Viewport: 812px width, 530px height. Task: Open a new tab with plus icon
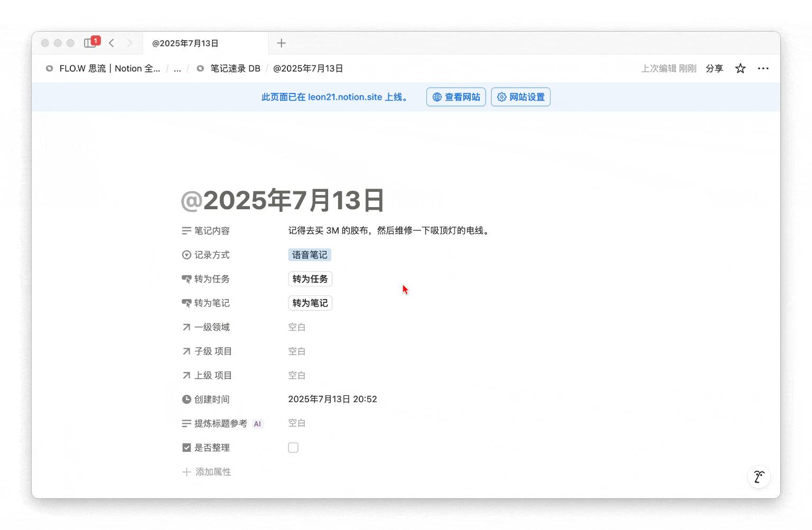(282, 43)
